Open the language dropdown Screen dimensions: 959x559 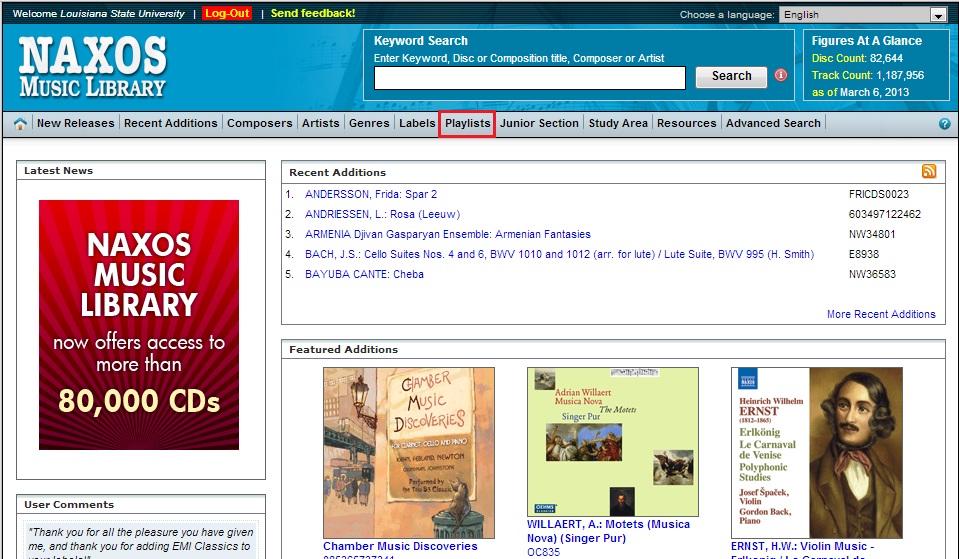point(863,15)
